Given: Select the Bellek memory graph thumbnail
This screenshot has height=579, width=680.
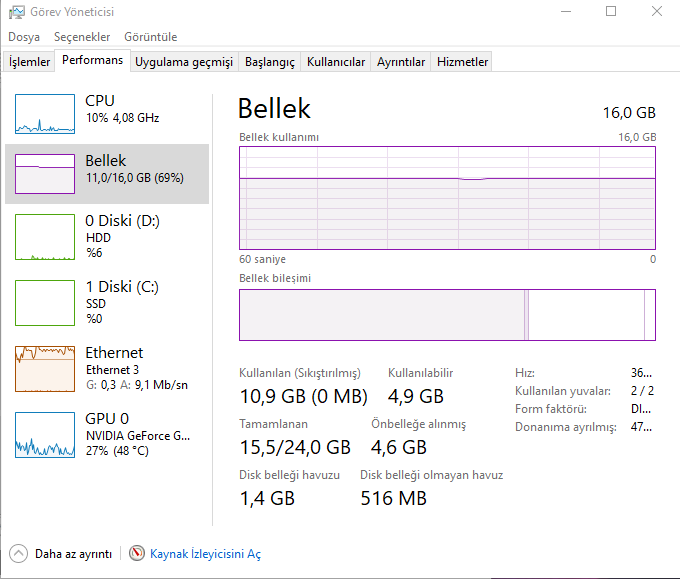Looking at the screenshot, I should click(45, 174).
